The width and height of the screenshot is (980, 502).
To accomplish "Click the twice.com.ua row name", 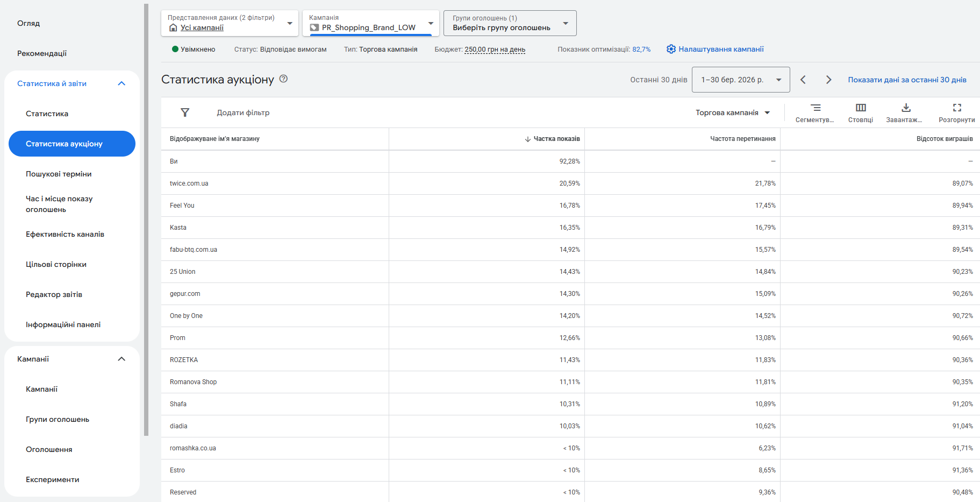I will point(189,183).
